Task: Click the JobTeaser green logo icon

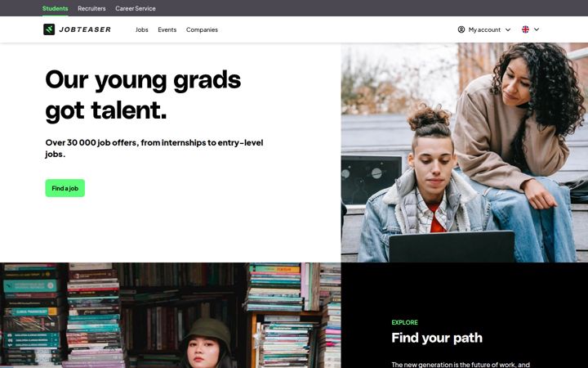Action: click(x=49, y=29)
